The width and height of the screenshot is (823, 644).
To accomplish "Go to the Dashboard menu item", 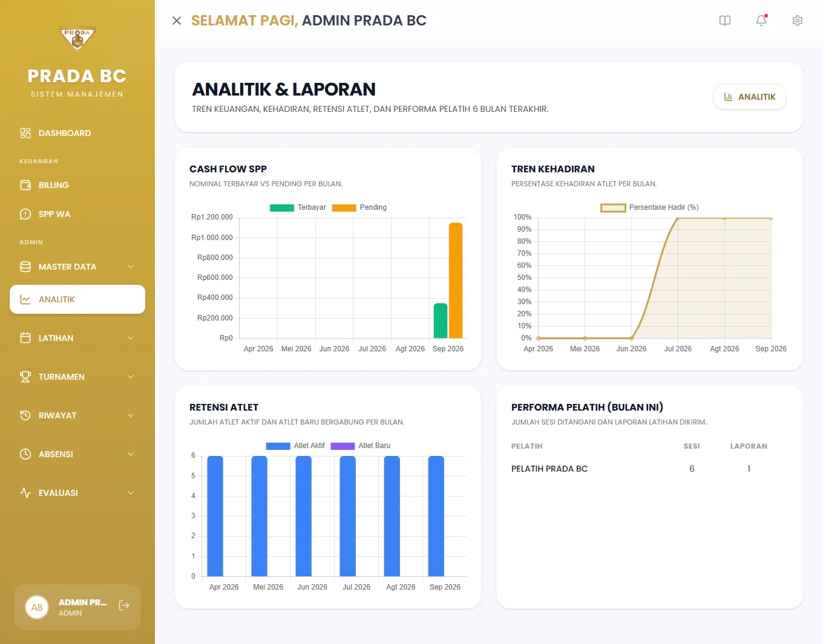I will [77, 133].
